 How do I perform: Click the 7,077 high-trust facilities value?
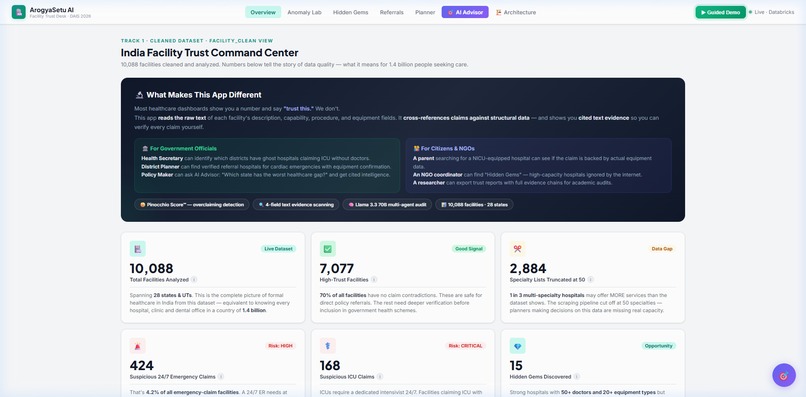pyautogui.click(x=337, y=268)
